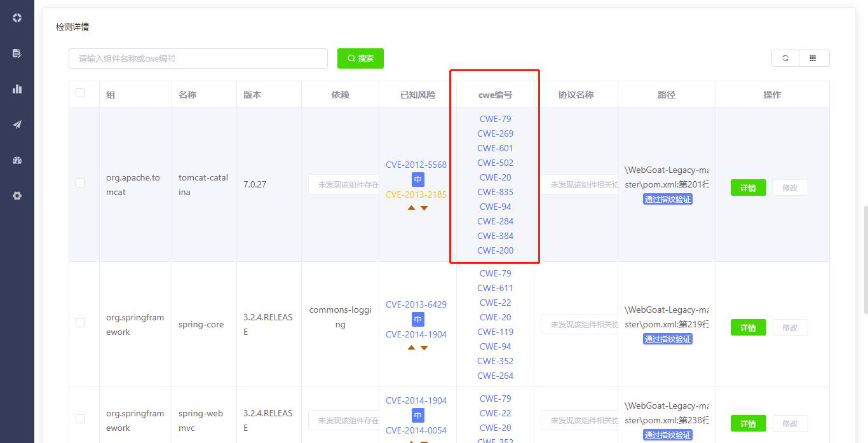This screenshot has width=868, height=443.
Task: Click 中 severity badge in spring-core row
Action: pyautogui.click(x=418, y=320)
